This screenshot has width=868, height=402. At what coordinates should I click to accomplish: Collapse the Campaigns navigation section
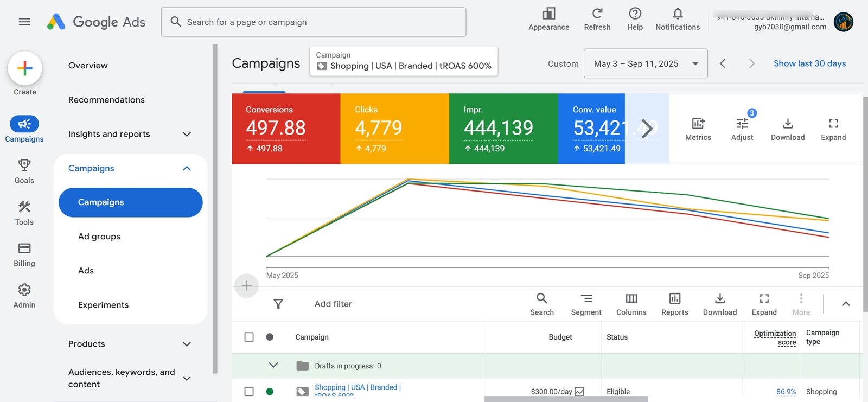coord(187,168)
